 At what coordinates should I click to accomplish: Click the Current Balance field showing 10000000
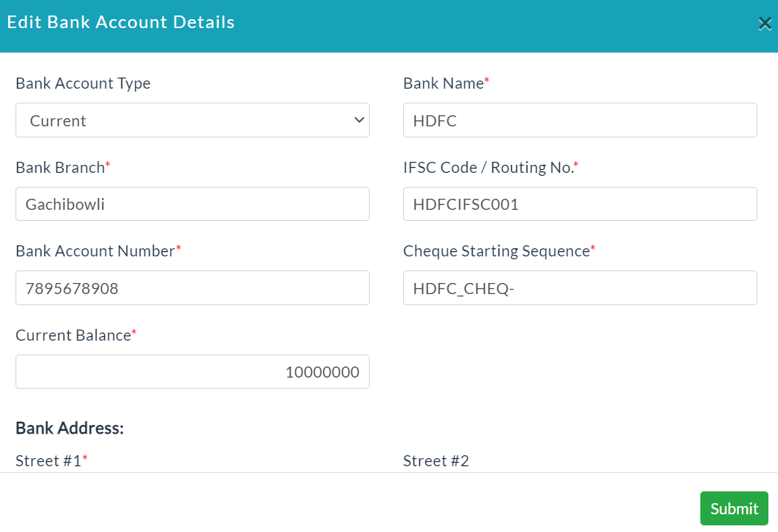(x=192, y=372)
